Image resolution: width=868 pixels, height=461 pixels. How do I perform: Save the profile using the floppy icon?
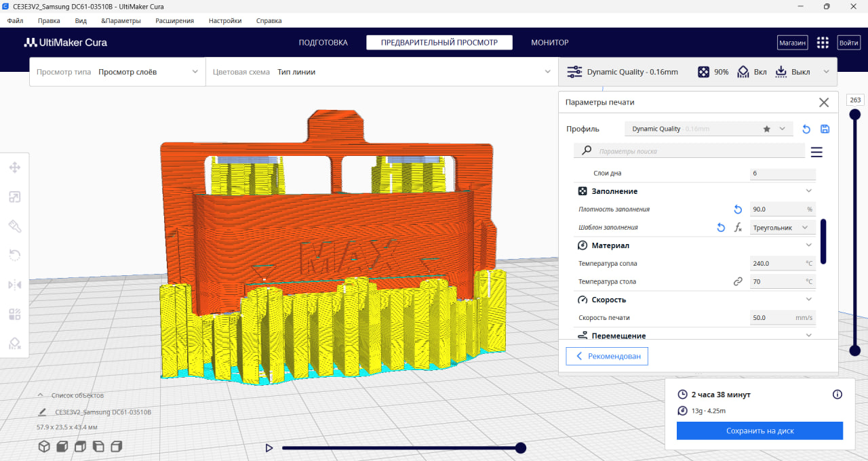pyautogui.click(x=825, y=129)
